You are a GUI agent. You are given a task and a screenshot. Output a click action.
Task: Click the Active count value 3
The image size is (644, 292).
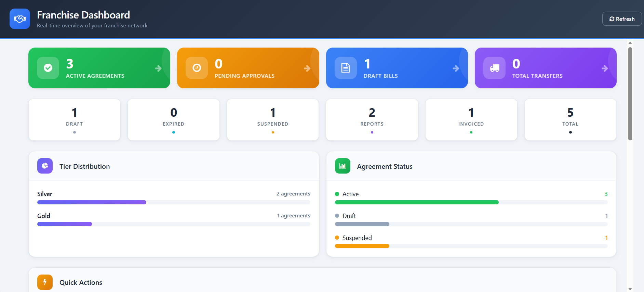[x=606, y=194]
